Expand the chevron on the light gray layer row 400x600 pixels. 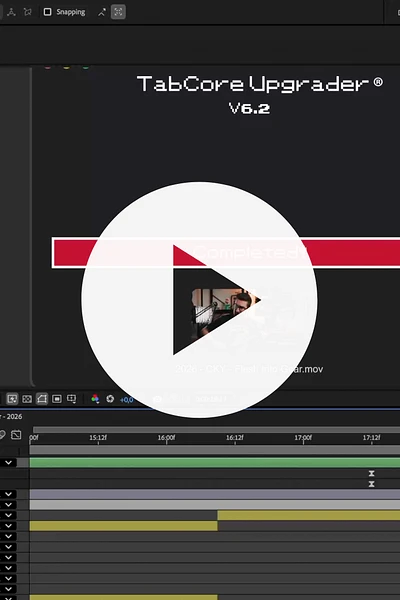click(x=8, y=505)
